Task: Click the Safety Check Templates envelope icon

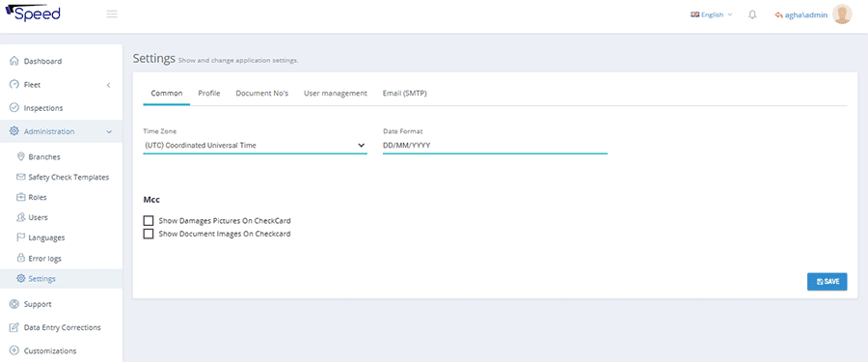Action: (x=21, y=178)
